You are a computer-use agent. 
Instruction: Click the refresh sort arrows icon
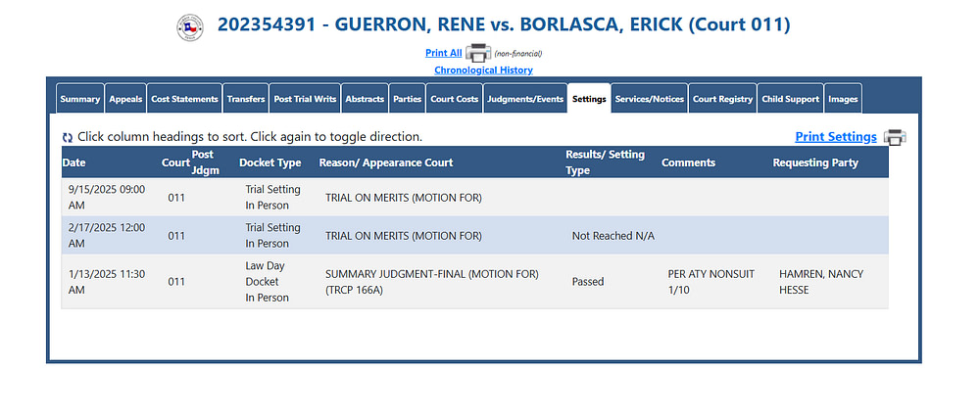coord(68,137)
